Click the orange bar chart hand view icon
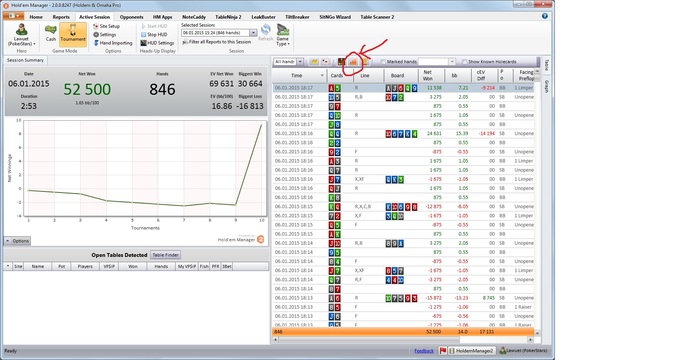The image size is (700, 360). click(353, 62)
